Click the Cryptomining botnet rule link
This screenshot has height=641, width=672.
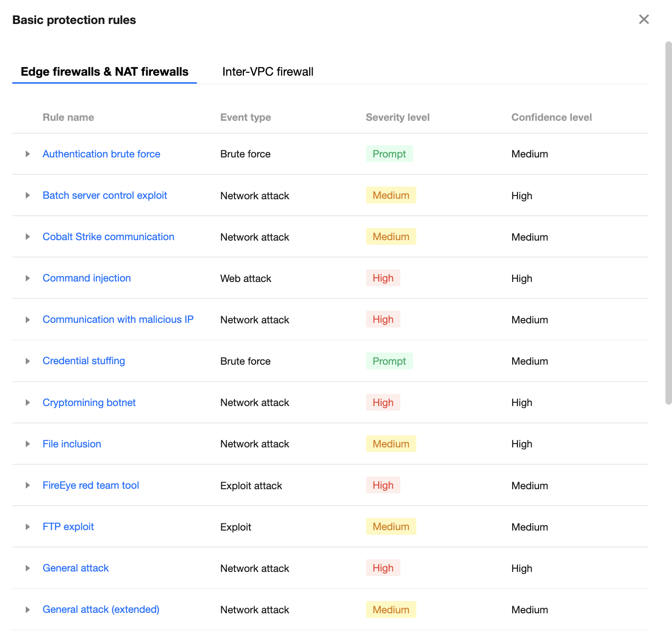point(89,403)
